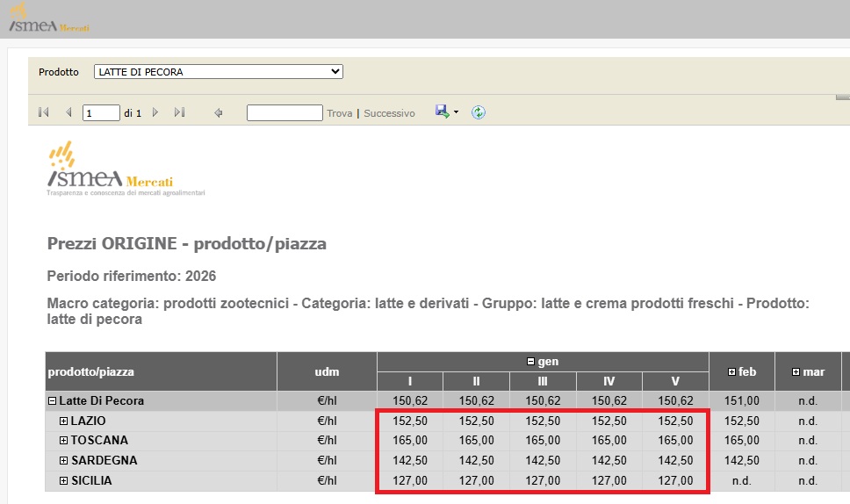Screen dimensions: 850x504
Task: Go to previous page of report
Action: [68, 112]
